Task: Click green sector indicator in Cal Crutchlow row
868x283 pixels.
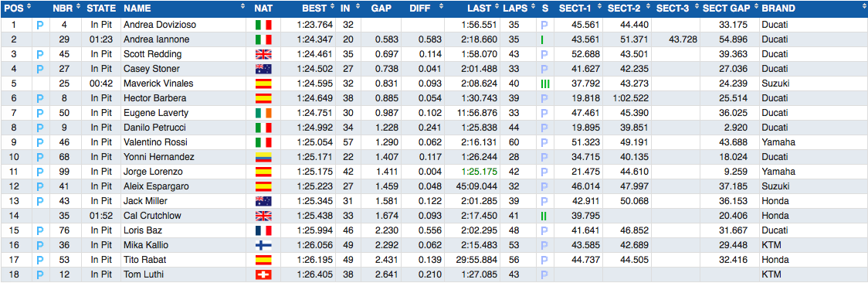Action: point(544,216)
